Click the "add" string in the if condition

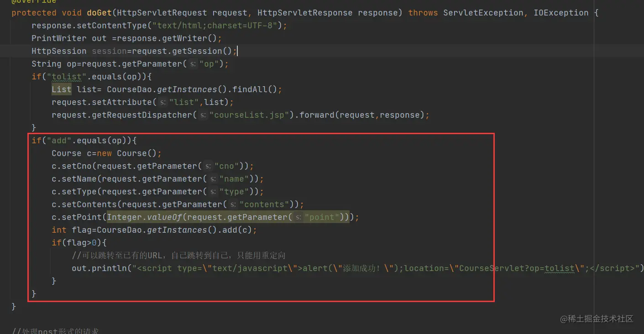click(59, 141)
